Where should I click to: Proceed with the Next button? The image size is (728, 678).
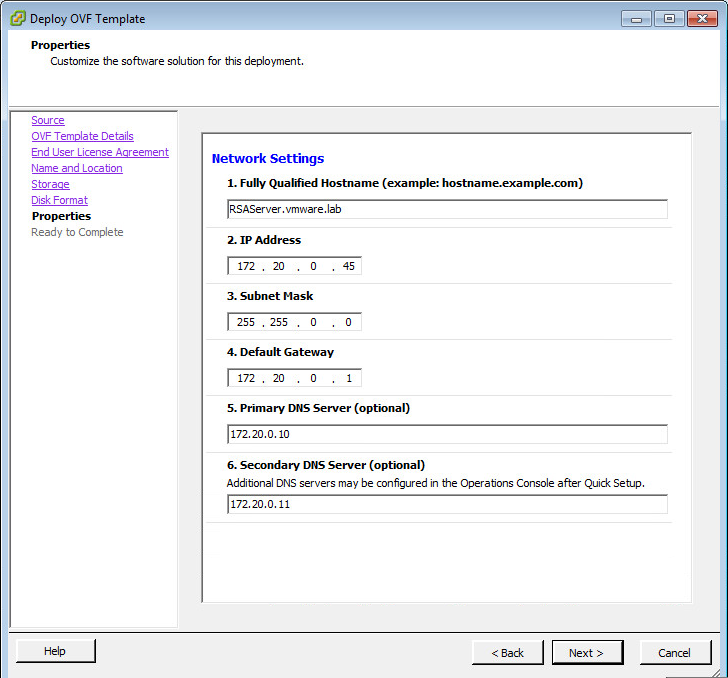coord(587,653)
